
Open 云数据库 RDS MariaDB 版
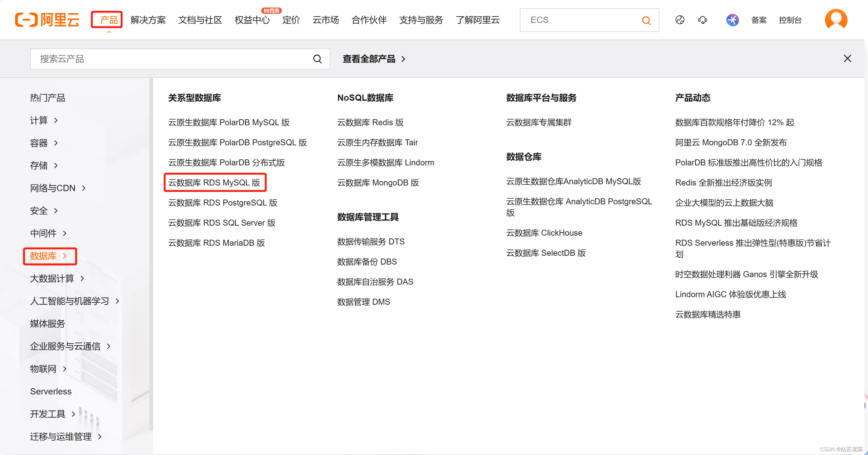[216, 243]
